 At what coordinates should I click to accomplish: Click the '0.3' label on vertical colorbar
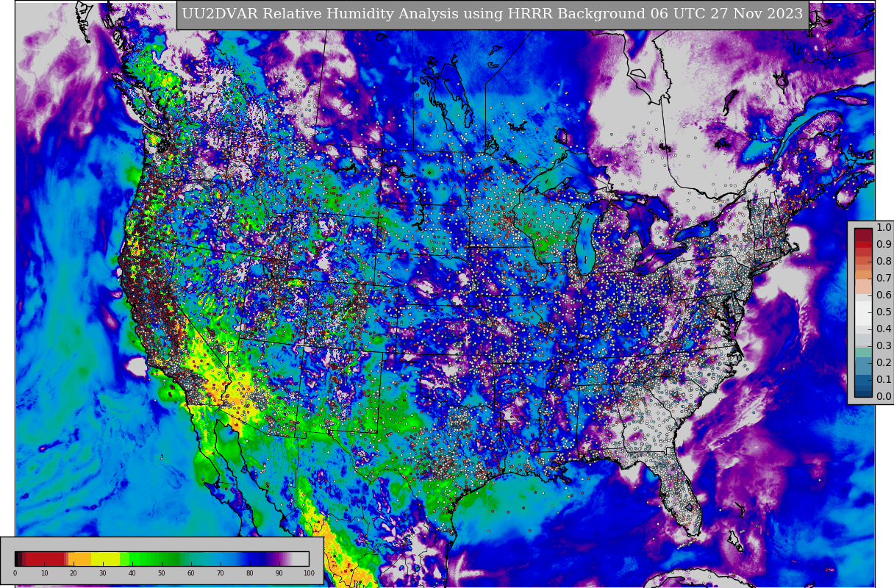(883, 345)
